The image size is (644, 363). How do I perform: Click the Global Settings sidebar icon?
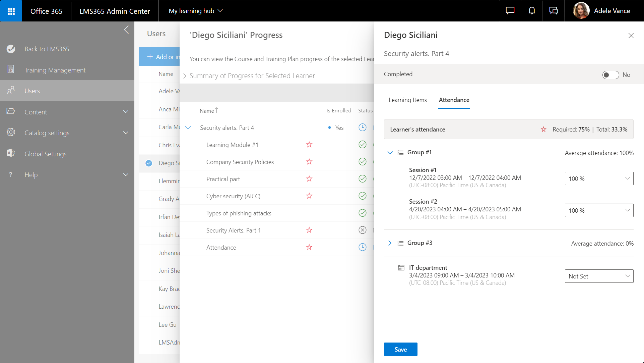coord(11,153)
